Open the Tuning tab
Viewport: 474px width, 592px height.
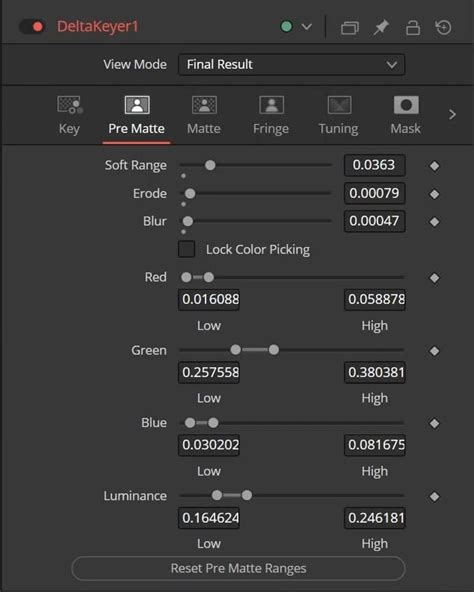coord(338,115)
